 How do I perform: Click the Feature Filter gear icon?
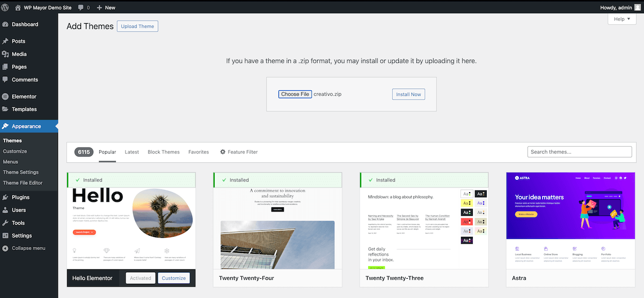click(x=223, y=152)
